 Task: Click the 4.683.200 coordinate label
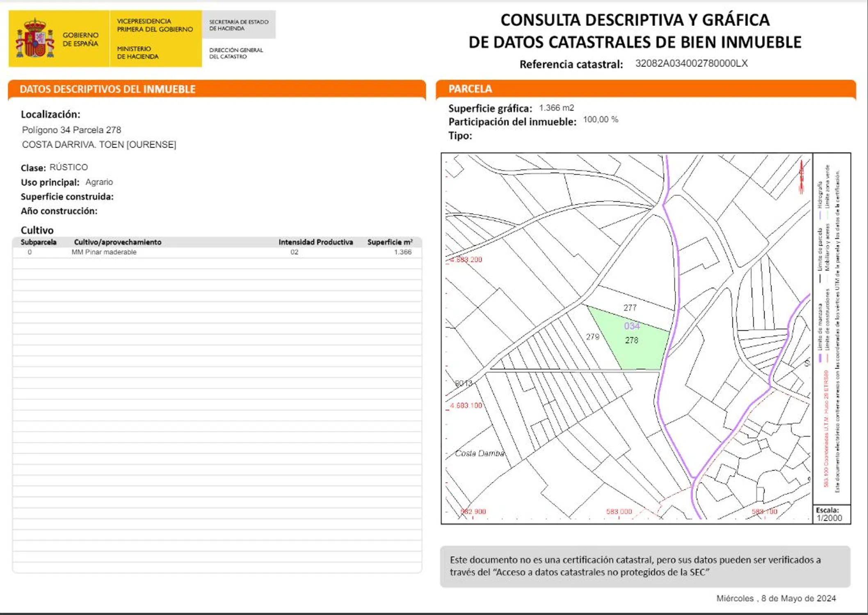click(x=466, y=260)
